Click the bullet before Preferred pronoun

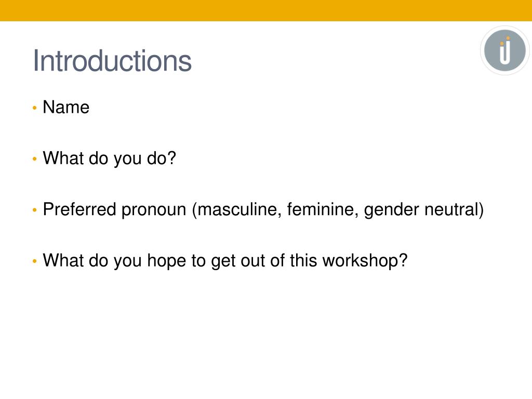click(34, 210)
